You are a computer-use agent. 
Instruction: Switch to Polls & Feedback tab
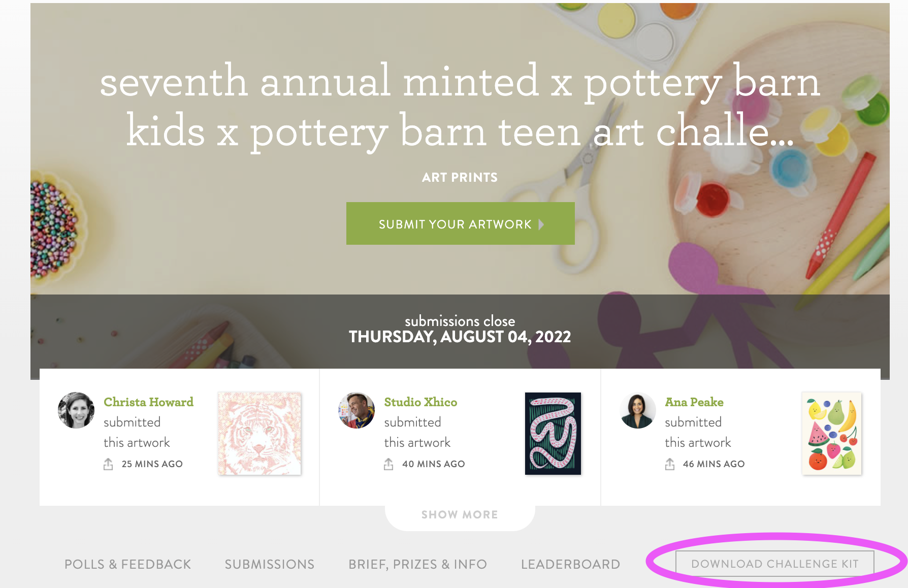127,564
